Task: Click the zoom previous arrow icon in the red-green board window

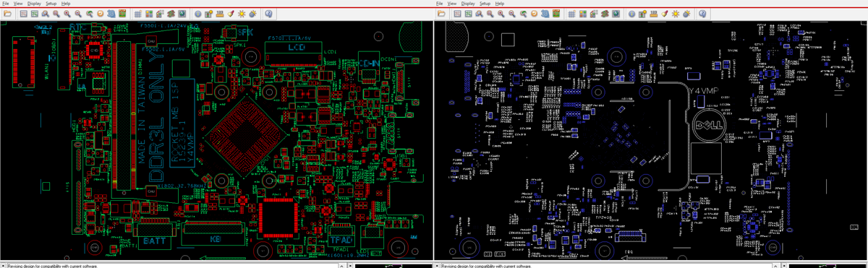Action: click(x=89, y=14)
